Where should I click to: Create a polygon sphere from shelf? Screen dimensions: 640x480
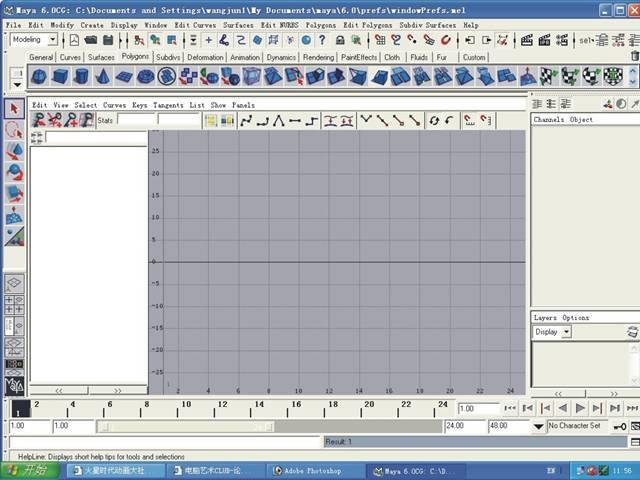tap(39, 77)
